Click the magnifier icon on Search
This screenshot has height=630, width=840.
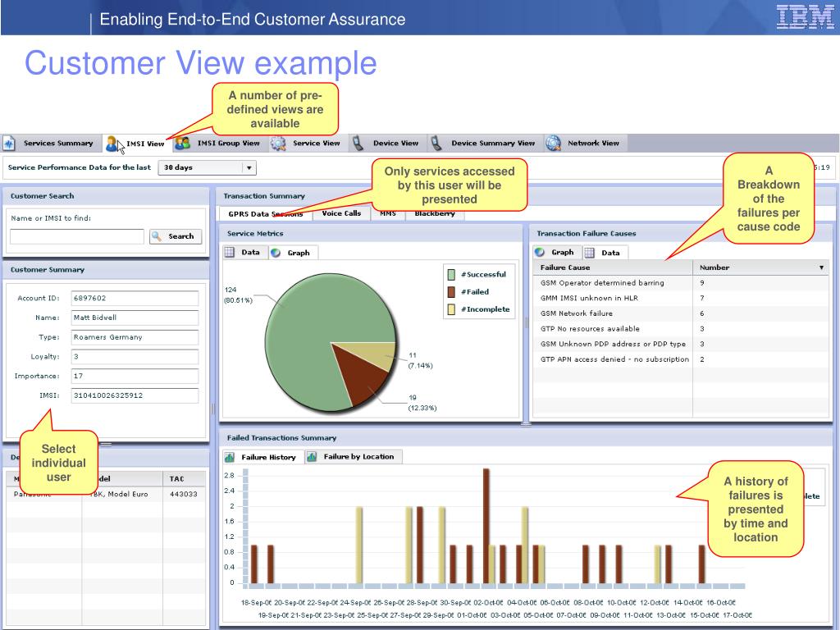tap(157, 236)
